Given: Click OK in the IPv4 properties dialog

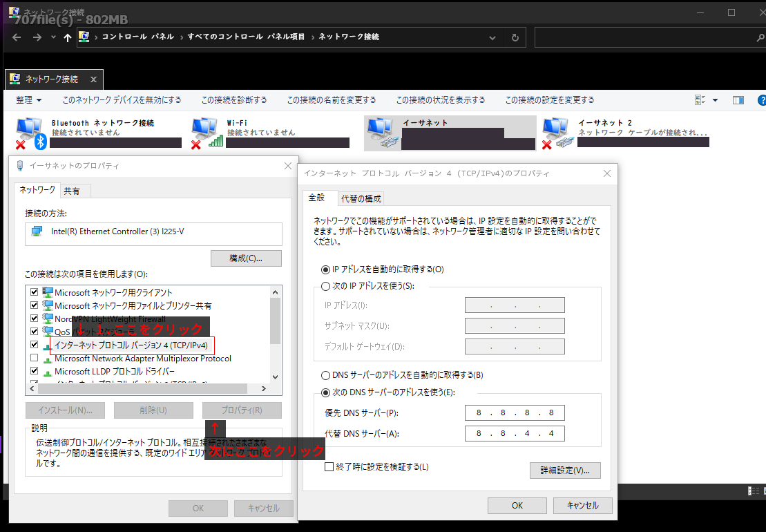Looking at the screenshot, I should [x=517, y=506].
